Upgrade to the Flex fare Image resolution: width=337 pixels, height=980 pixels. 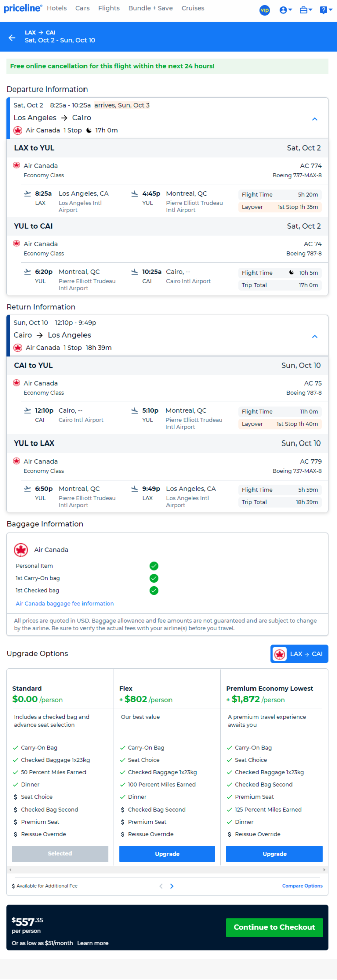click(167, 854)
